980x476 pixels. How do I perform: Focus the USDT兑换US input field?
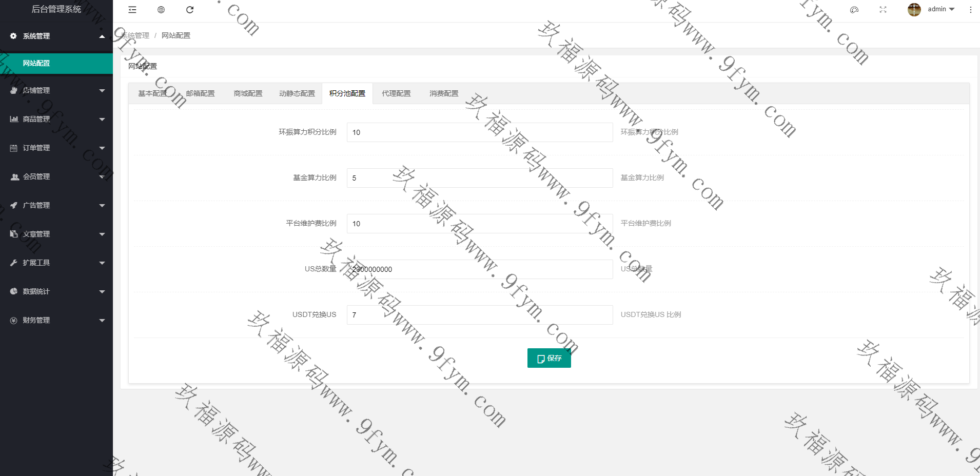tap(480, 315)
